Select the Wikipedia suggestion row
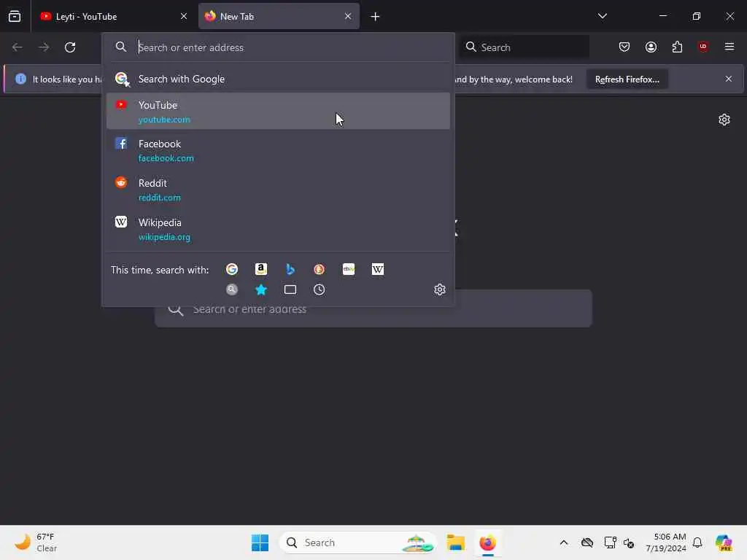This screenshot has width=747, height=560. [x=278, y=229]
